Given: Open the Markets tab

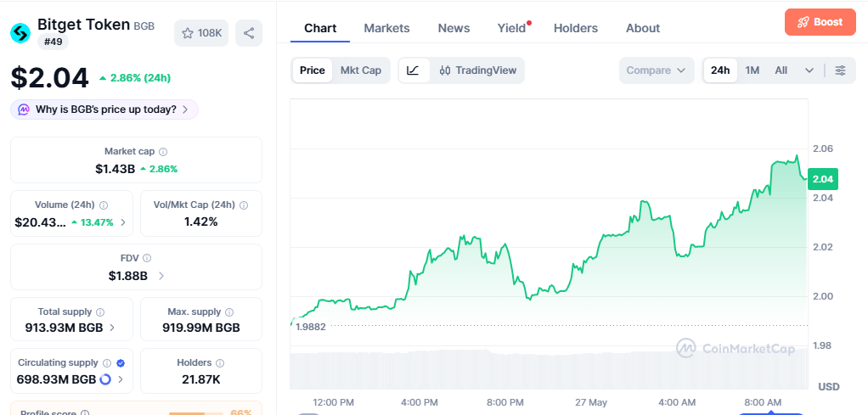Looking at the screenshot, I should point(386,28).
